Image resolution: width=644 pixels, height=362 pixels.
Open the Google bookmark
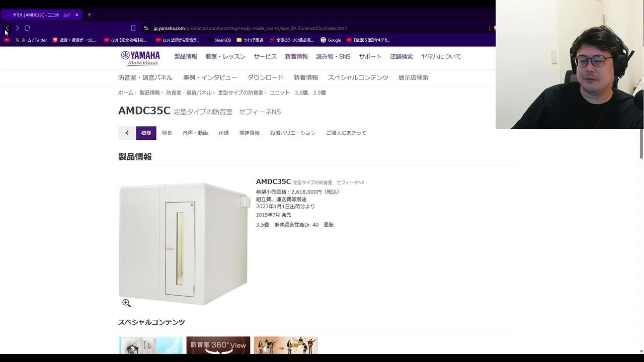point(331,40)
